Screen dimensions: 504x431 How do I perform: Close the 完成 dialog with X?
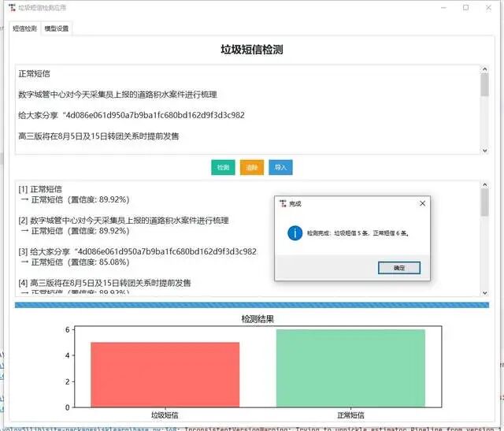coord(422,203)
